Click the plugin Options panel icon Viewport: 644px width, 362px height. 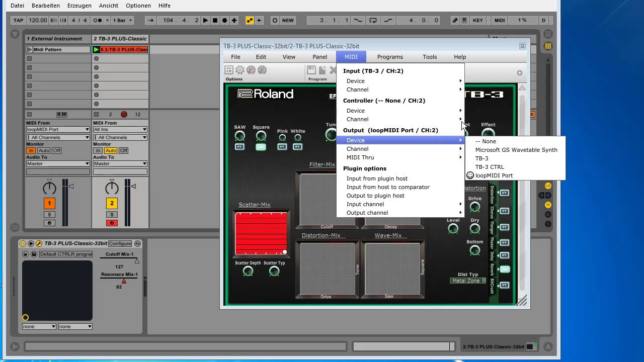pos(229,70)
